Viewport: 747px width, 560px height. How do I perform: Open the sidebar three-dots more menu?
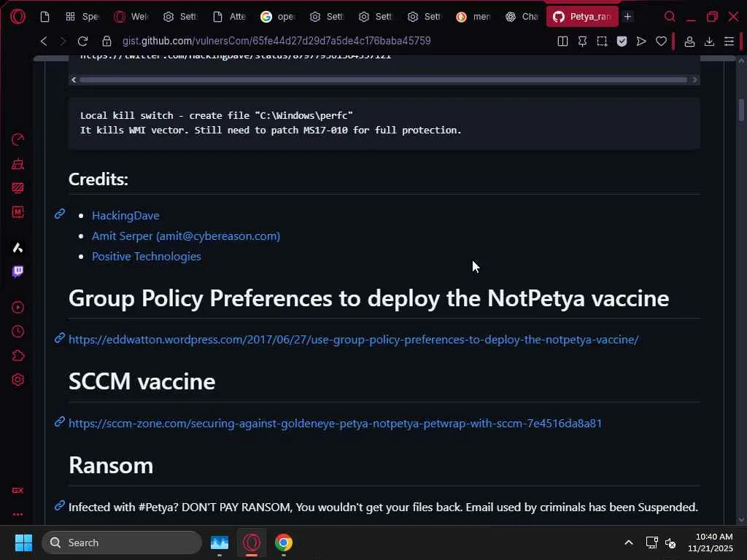(x=18, y=514)
